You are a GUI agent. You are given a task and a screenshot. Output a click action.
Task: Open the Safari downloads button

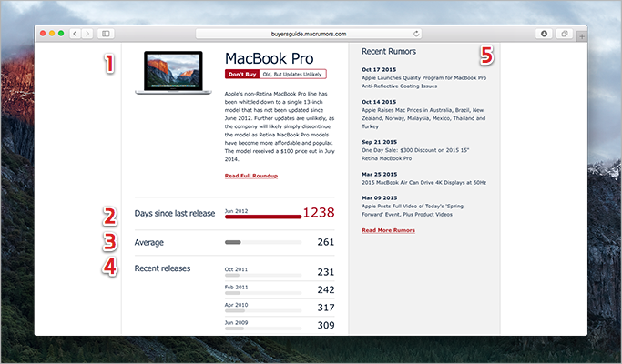tap(544, 34)
